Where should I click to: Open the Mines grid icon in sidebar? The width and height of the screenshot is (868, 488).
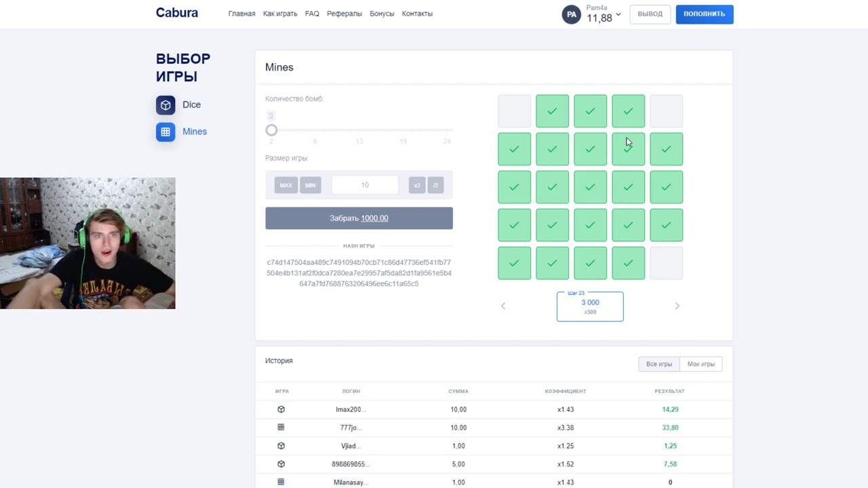coord(165,131)
